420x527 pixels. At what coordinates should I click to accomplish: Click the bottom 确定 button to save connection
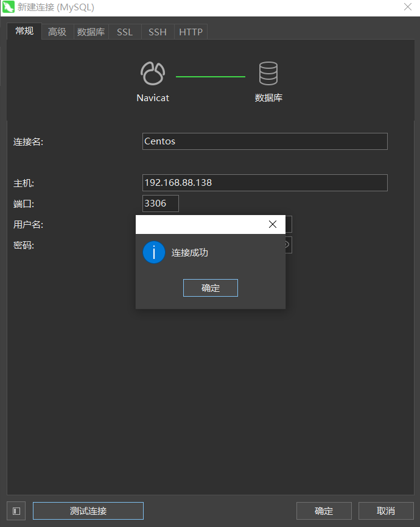pyautogui.click(x=324, y=511)
